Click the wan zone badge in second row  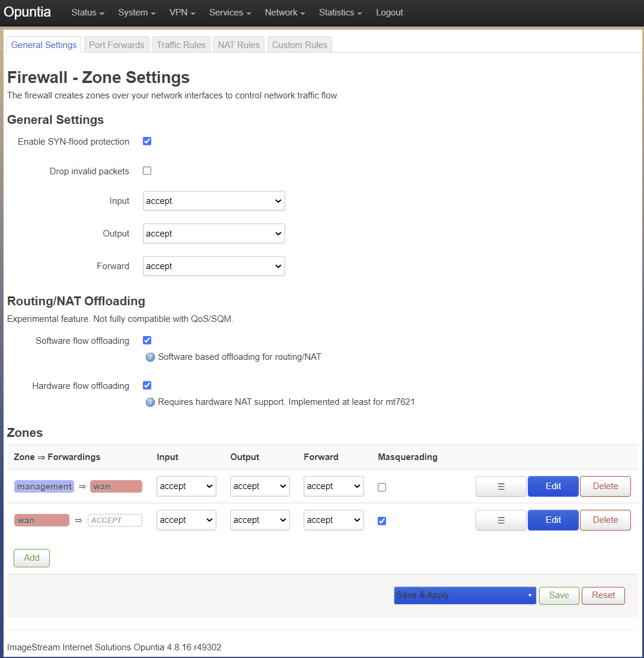pos(42,520)
